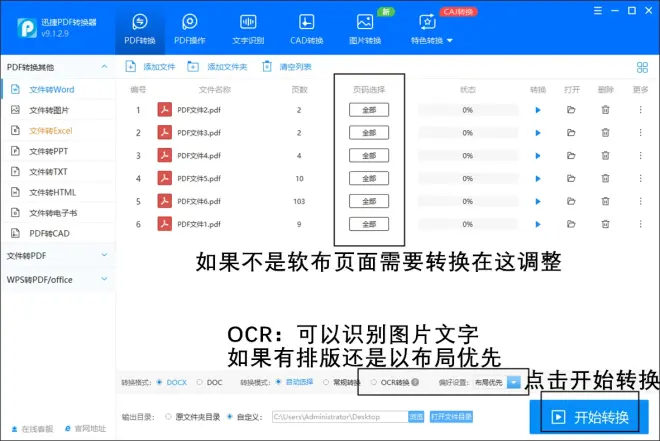Open page selection 全部 for PDF文件4.pdf

[x=369, y=155]
